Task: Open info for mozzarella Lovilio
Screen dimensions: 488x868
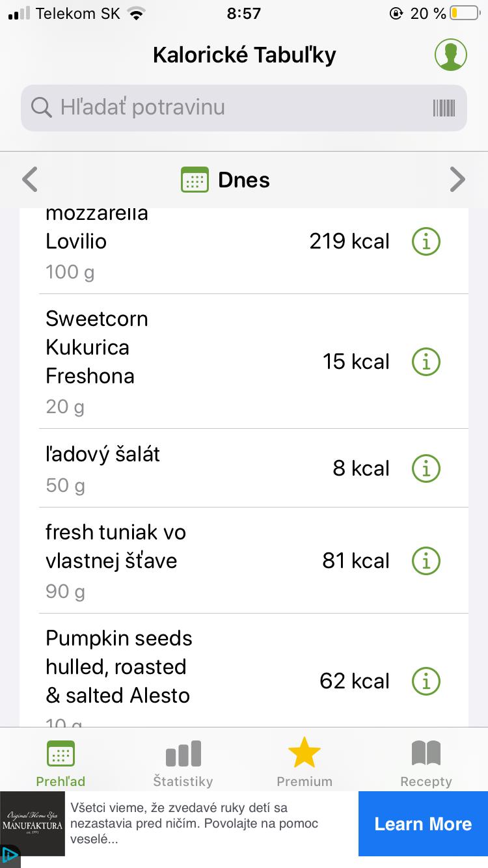Action: (426, 241)
